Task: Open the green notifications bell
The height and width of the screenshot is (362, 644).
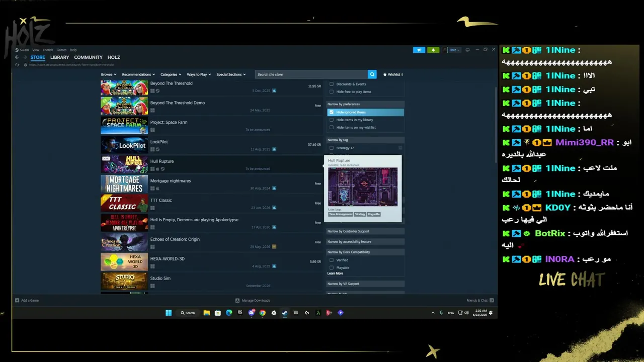Action: pyautogui.click(x=433, y=50)
